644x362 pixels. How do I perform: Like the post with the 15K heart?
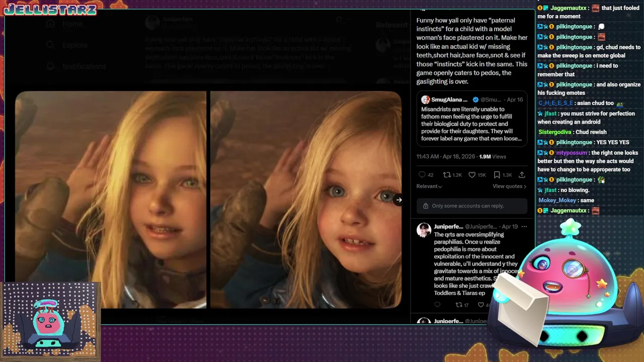coord(472,174)
